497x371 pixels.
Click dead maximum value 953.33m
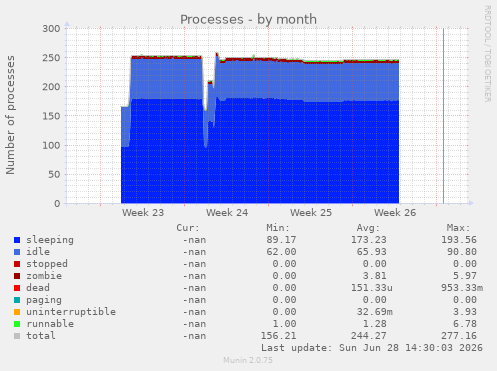[x=462, y=288]
